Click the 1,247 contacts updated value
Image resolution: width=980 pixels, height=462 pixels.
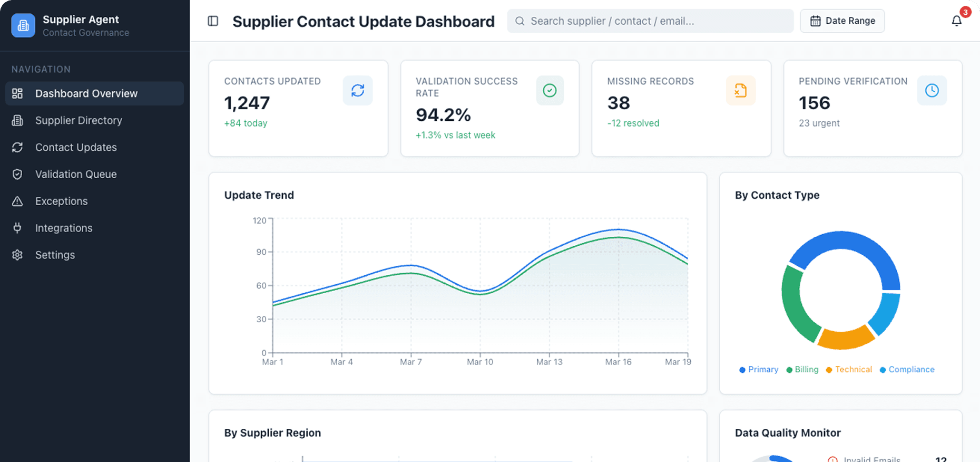(x=247, y=103)
